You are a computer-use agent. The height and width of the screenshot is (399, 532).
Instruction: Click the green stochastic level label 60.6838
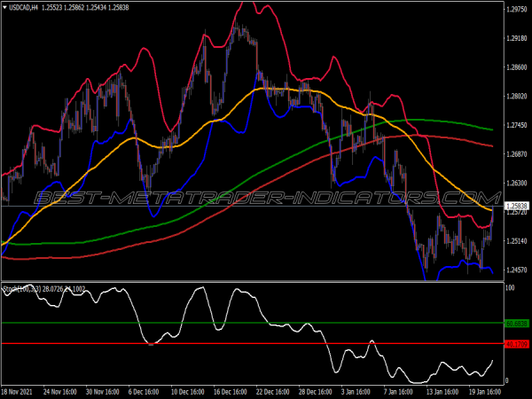point(517,324)
